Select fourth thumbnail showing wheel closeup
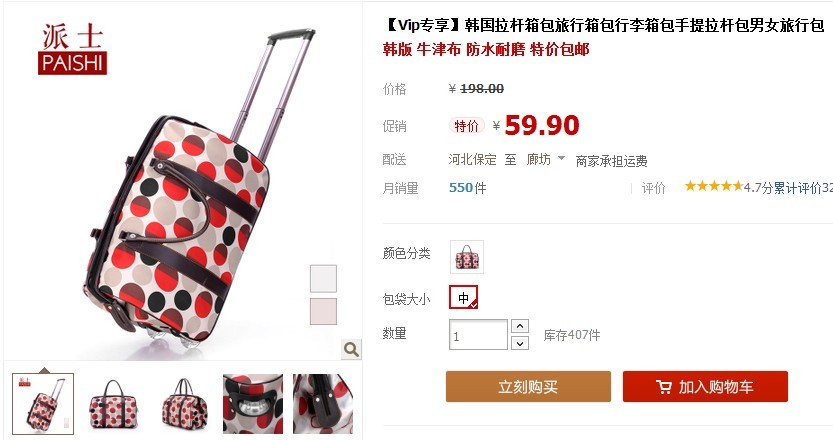This screenshot has width=833, height=440. [253, 404]
